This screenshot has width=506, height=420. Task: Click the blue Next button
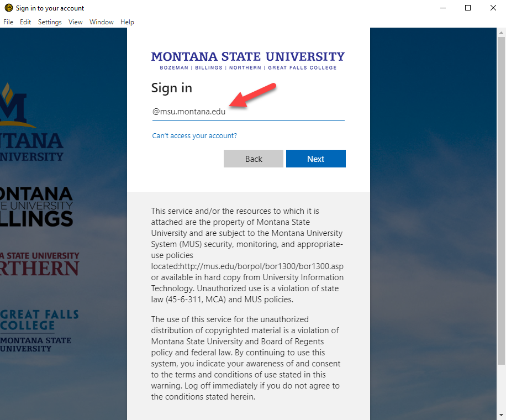point(315,159)
